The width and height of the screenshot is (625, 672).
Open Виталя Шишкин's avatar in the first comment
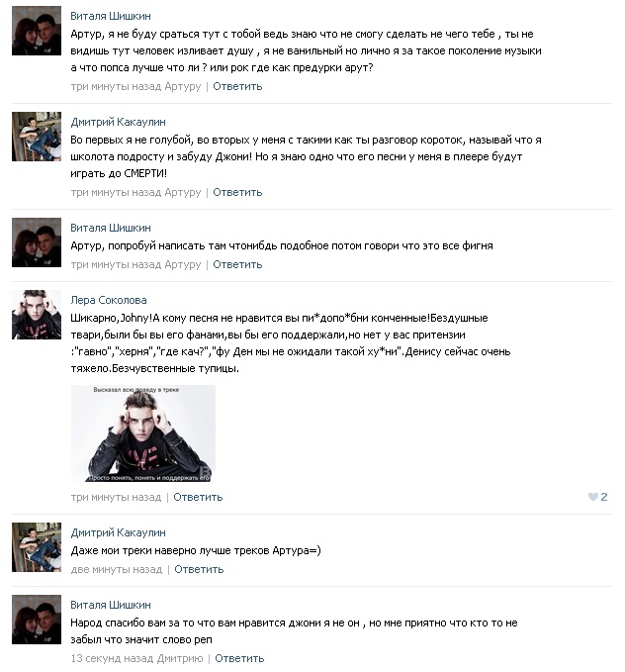click(x=37, y=31)
